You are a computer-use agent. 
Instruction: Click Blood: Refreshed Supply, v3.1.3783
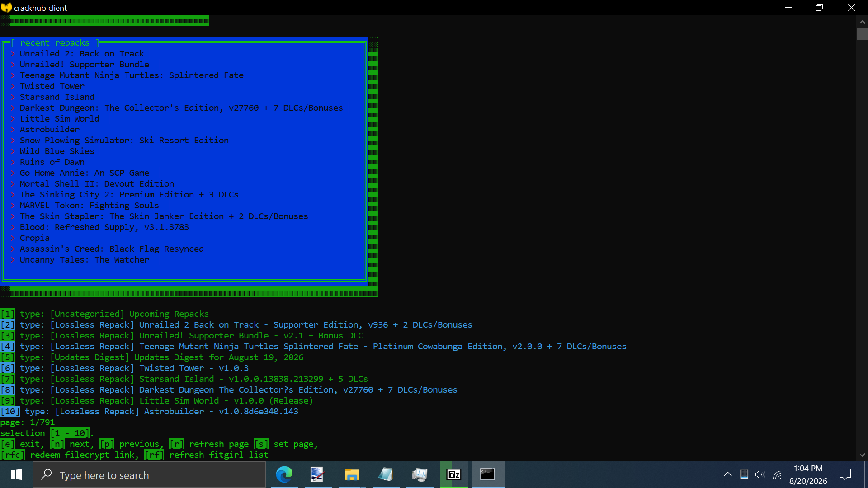[104, 227]
